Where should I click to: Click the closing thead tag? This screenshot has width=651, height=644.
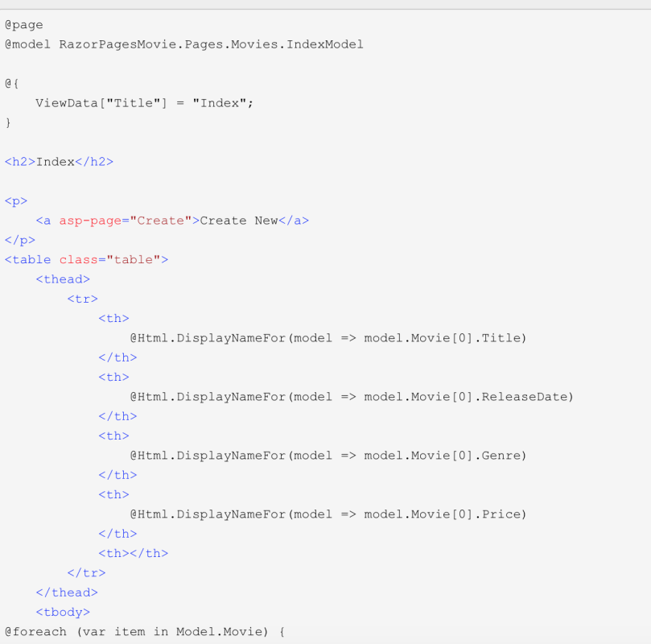pos(67,592)
